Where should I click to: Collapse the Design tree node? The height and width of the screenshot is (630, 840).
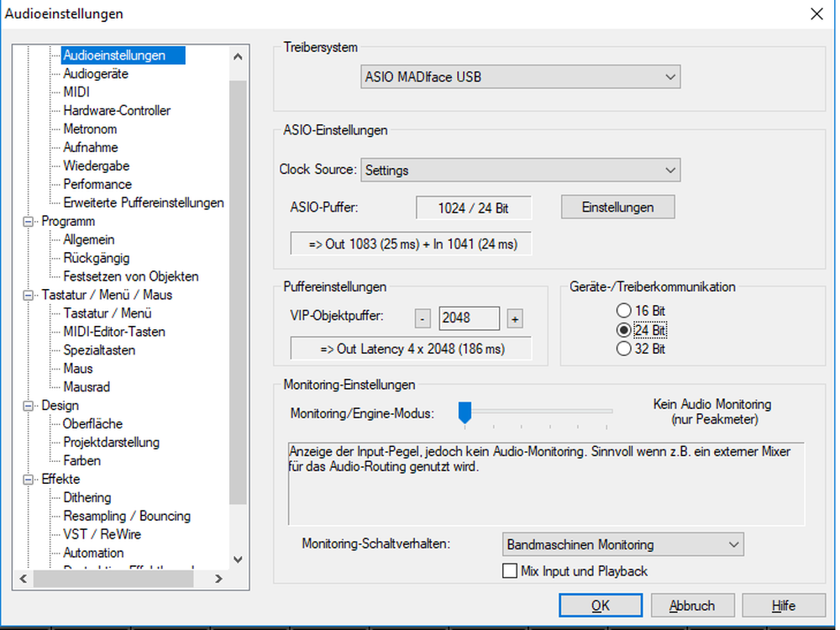click(x=30, y=406)
